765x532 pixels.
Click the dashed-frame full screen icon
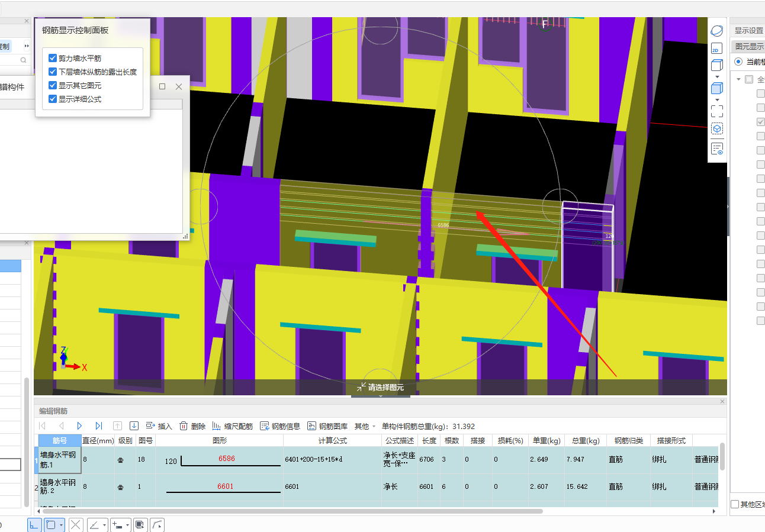pos(716,111)
